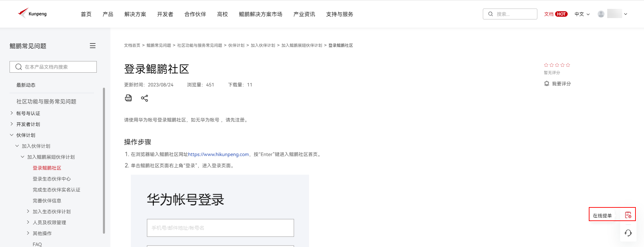644x247 pixels.
Task: Click the badge icon beside 我要评分
Action: tap(547, 84)
